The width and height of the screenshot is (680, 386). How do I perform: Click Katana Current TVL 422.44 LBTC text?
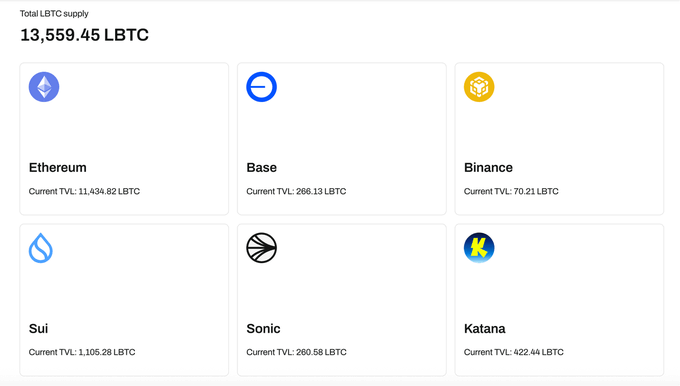pos(514,352)
